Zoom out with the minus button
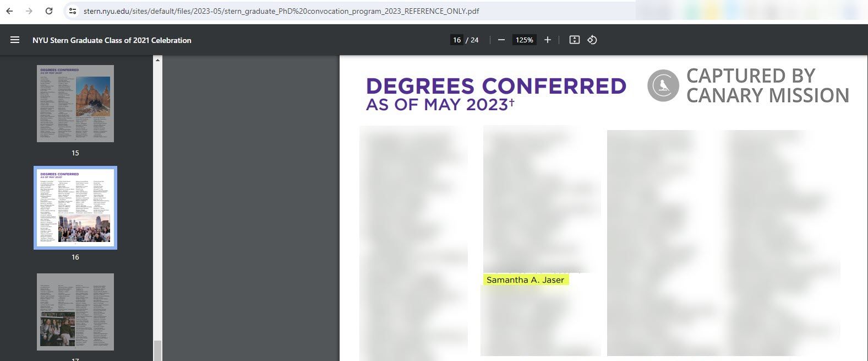This screenshot has width=868, height=361. point(501,40)
